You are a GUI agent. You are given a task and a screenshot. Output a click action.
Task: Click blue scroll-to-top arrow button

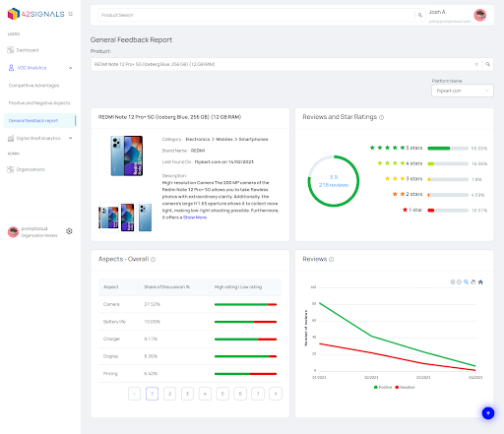(x=488, y=413)
